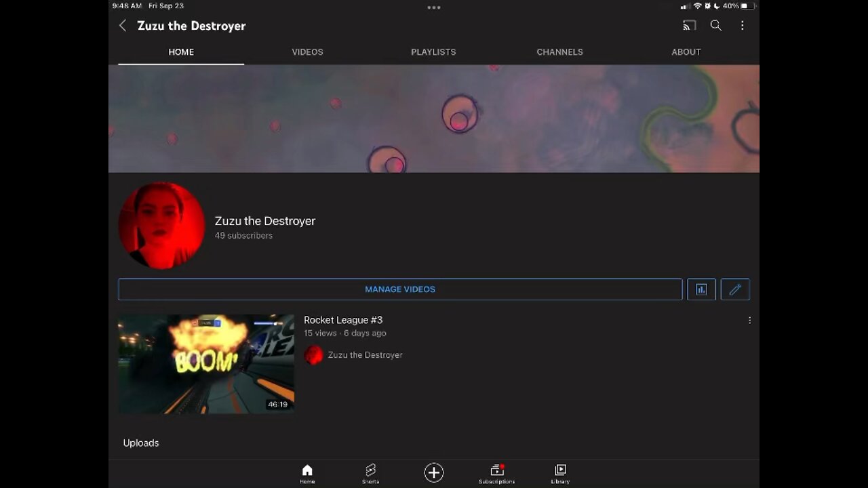Switch to the PLAYLISTS tab

(433, 52)
